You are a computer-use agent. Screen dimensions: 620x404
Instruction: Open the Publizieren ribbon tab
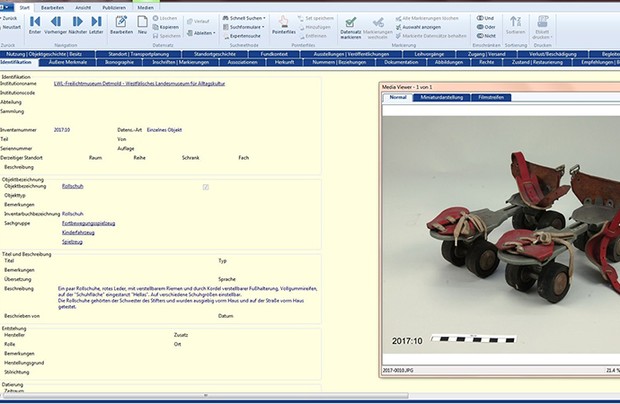pyautogui.click(x=114, y=8)
